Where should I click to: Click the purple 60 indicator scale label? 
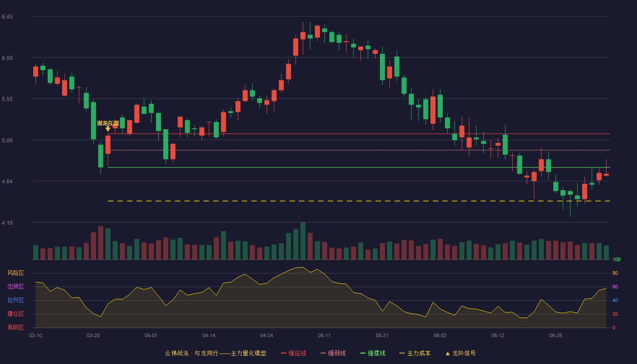(615, 287)
